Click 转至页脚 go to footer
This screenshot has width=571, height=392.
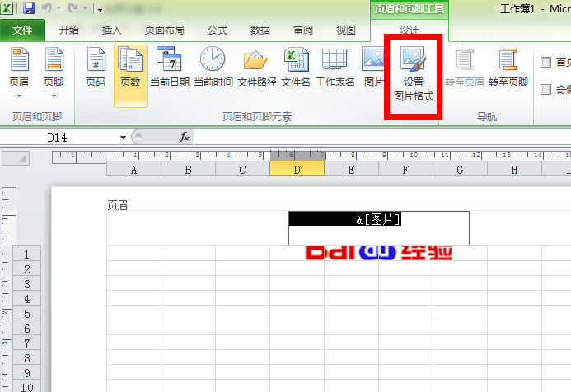[508, 68]
